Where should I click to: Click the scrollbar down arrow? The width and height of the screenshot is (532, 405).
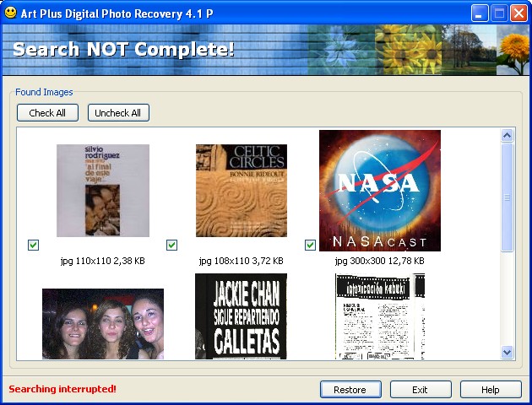pos(507,352)
